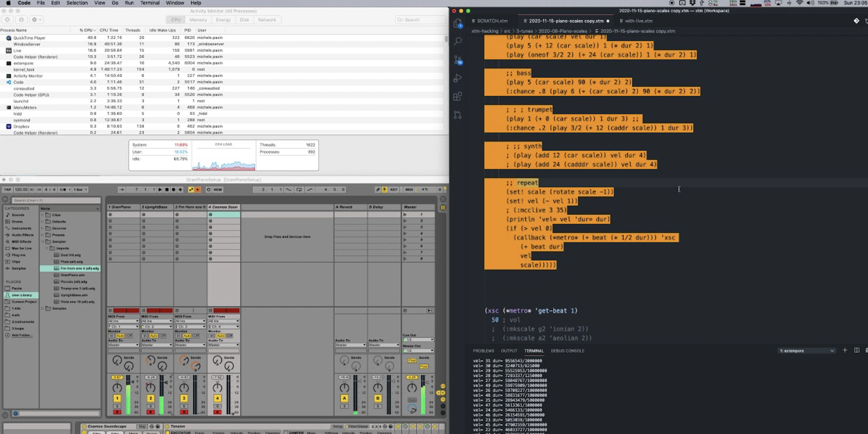This screenshot has height=434, width=868.
Task: Toggle track 2 UprightBass activator button
Action: point(151,398)
